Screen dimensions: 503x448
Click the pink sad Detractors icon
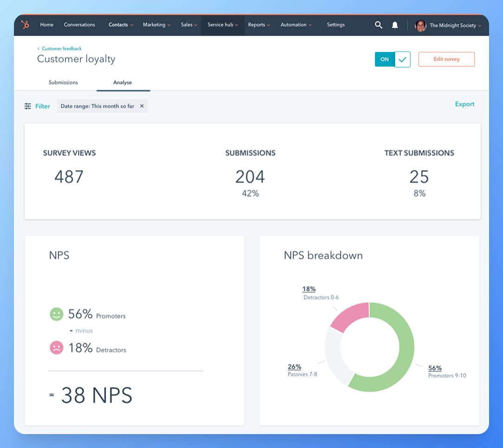56,348
